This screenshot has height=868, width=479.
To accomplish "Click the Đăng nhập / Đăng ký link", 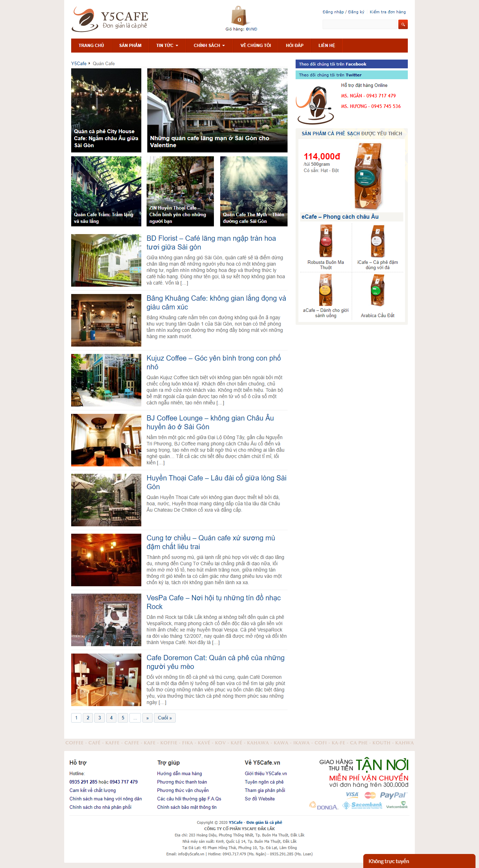I will (343, 12).
